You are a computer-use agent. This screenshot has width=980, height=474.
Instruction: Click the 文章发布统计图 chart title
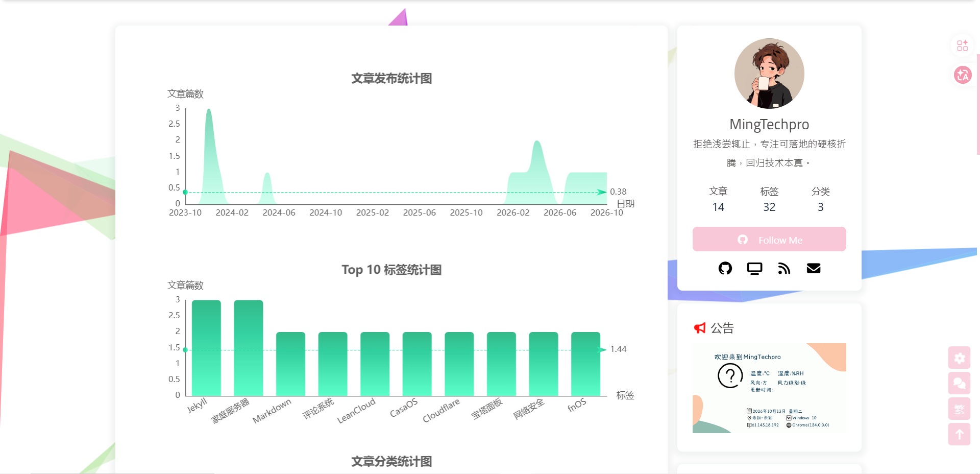[x=391, y=78]
